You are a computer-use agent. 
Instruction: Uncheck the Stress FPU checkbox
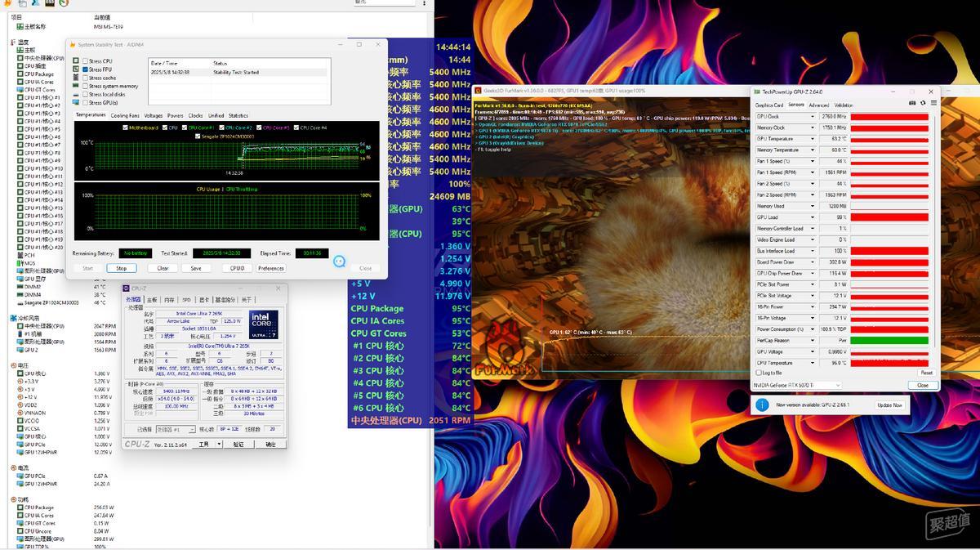pyautogui.click(x=85, y=69)
